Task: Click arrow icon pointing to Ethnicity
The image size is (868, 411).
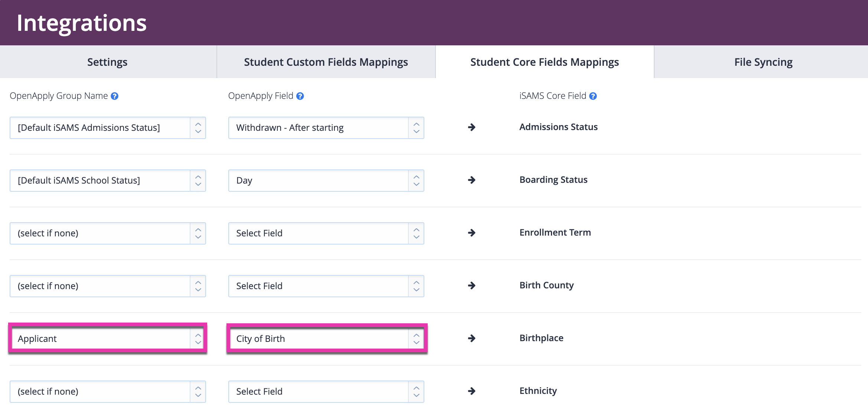Action: [471, 391]
